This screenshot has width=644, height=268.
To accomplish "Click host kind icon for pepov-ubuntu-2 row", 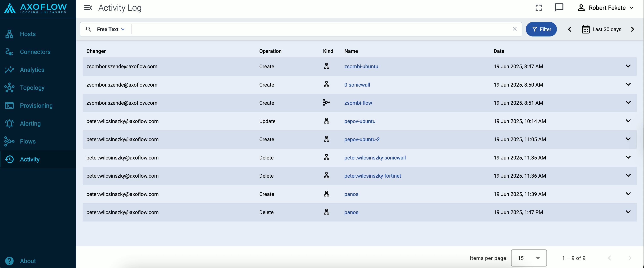I will (326, 139).
